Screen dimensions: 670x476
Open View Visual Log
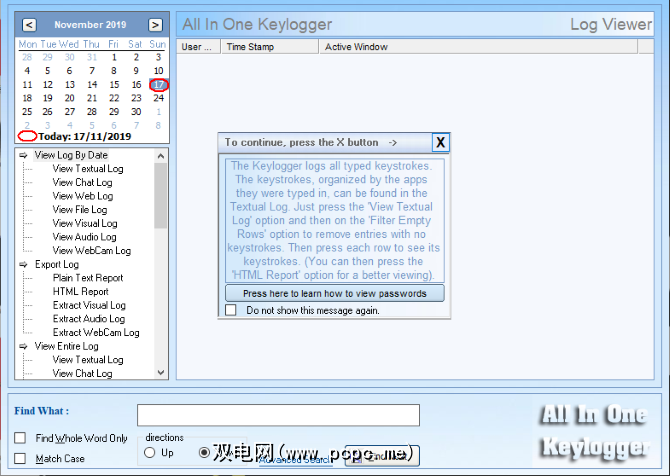pyautogui.click(x=85, y=223)
